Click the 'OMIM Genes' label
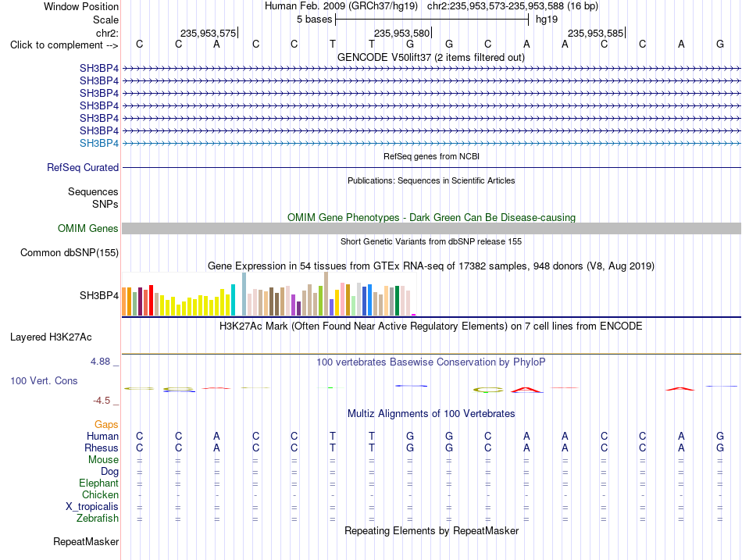Viewport: 742px width, 560px height. pos(88,229)
